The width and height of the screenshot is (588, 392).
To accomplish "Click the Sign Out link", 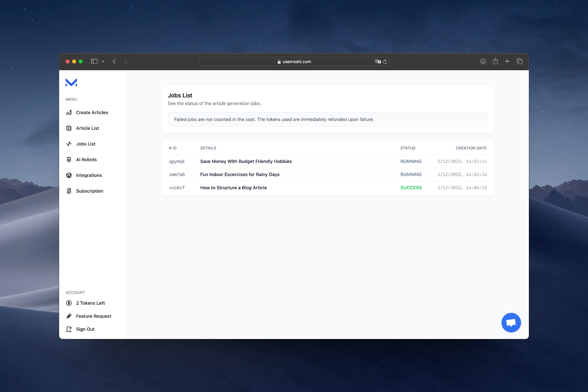I will [85, 329].
